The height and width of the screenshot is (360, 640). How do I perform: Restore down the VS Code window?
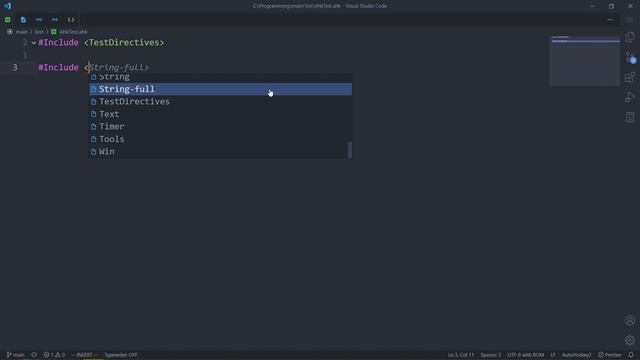tap(611, 6)
